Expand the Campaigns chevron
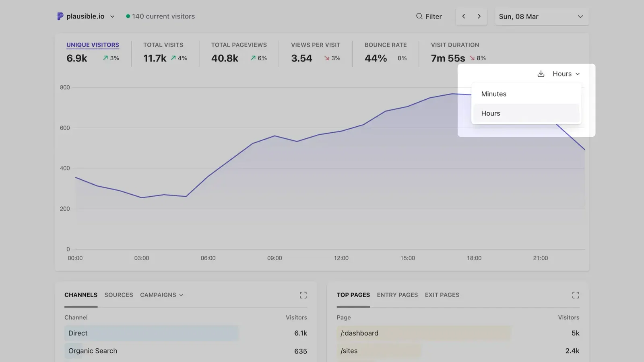The width and height of the screenshot is (644, 362). pos(181,295)
